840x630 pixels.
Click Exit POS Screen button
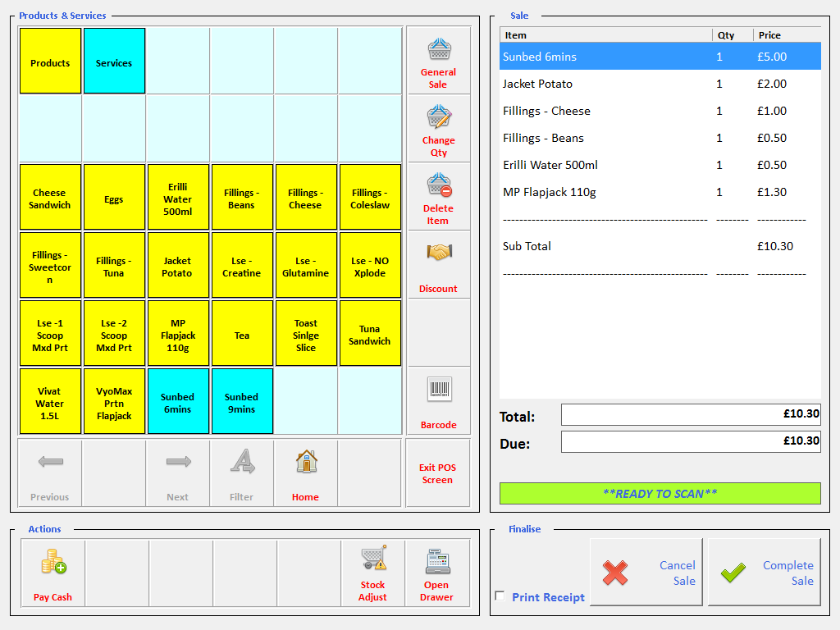click(x=438, y=473)
